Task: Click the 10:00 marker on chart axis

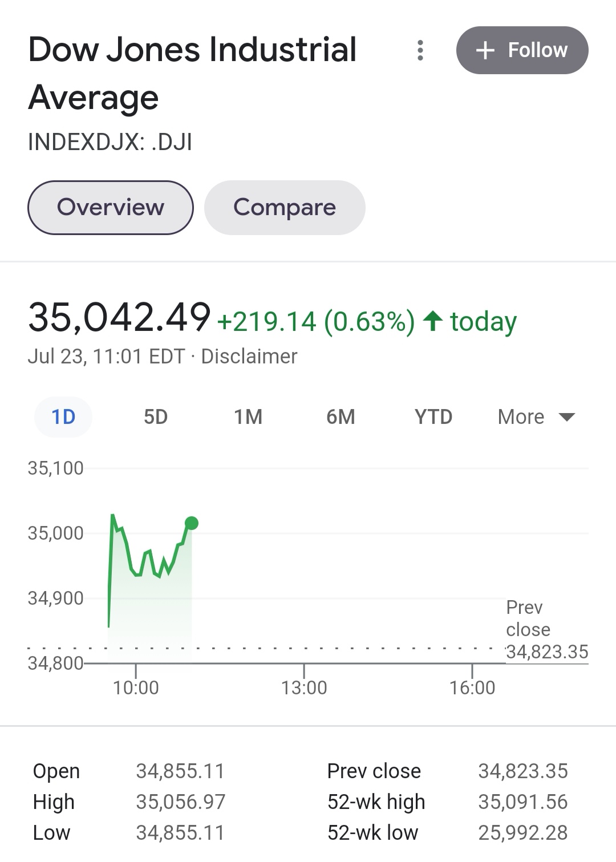Action: click(x=136, y=687)
